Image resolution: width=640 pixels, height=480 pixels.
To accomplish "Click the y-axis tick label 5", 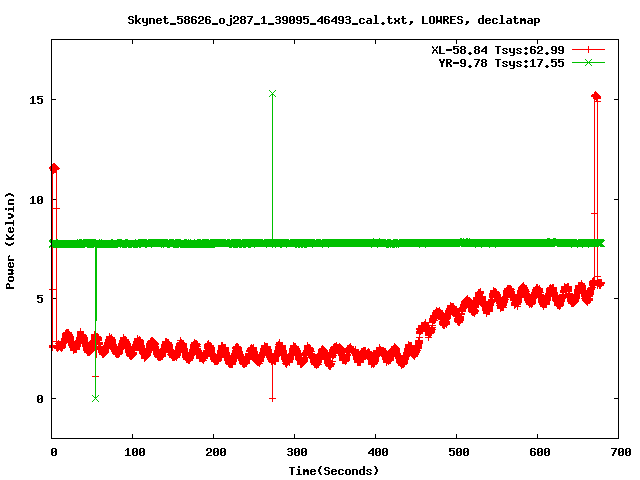I will [x=40, y=299].
